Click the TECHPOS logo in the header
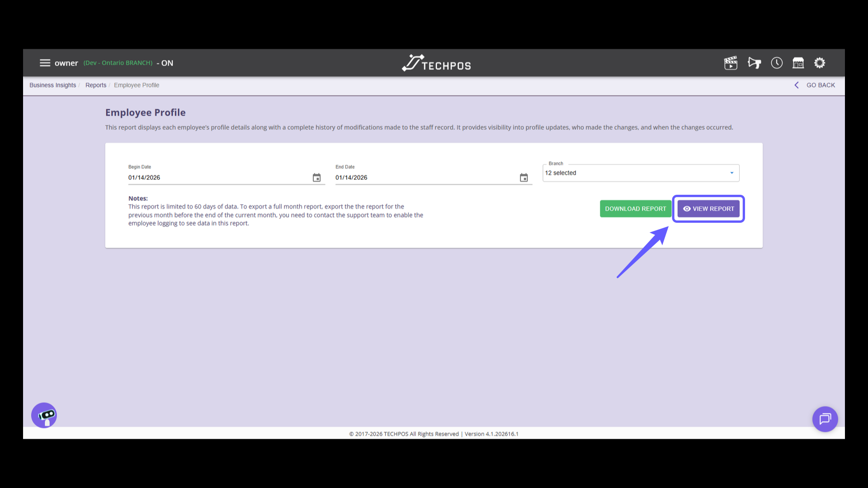Viewport: 868px width, 488px height. tap(435, 63)
